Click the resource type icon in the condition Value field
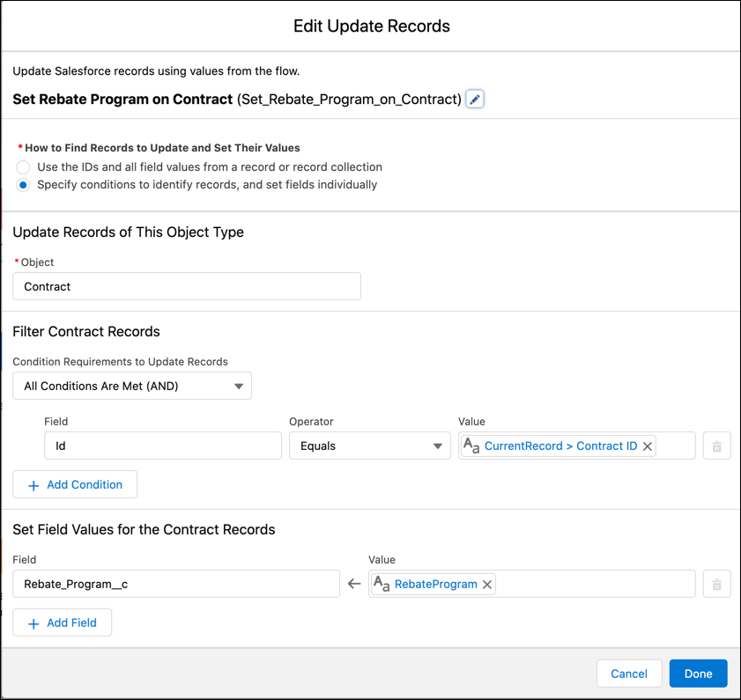 pos(471,446)
